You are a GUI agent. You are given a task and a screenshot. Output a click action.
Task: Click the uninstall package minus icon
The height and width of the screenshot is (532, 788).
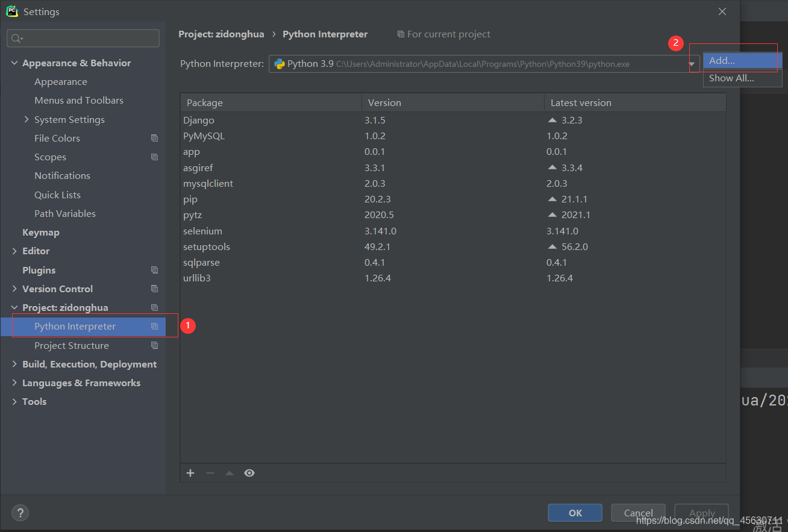(x=210, y=473)
